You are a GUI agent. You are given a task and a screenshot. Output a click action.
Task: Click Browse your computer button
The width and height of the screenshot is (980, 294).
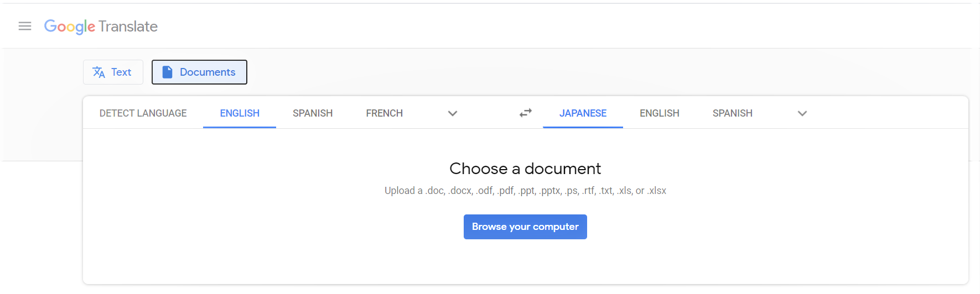click(525, 227)
